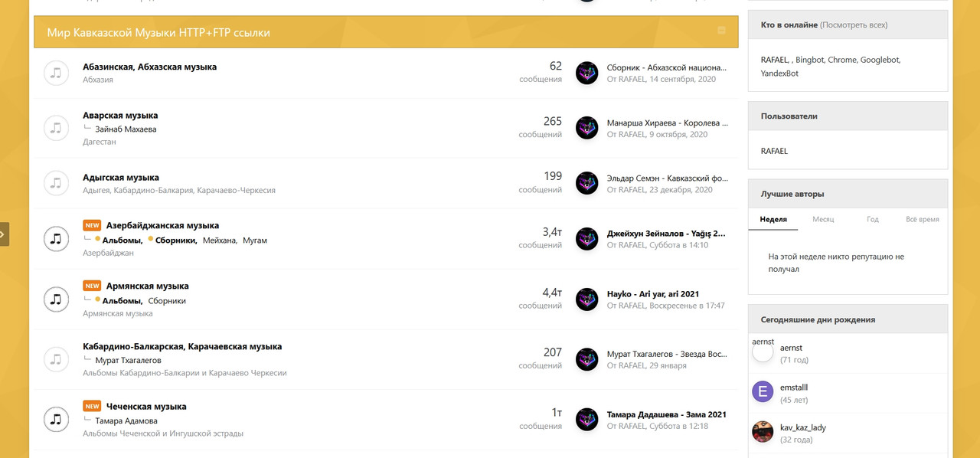Open RAFAEL avatar in the Азербайджанская музыка row
The height and width of the screenshot is (458, 980).
click(586, 238)
